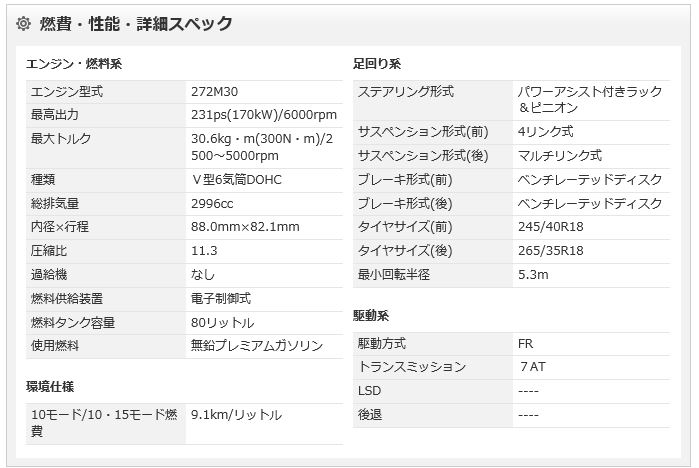The height and width of the screenshot is (468, 699).
Task: Click the engine model value 272M30
Action: [x=214, y=92]
